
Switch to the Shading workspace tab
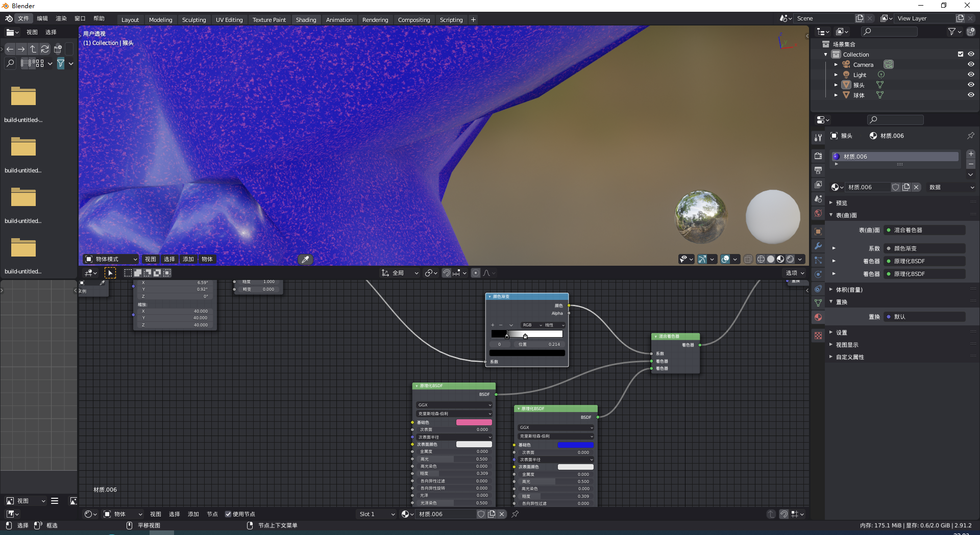pyautogui.click(x=306, y=19)
